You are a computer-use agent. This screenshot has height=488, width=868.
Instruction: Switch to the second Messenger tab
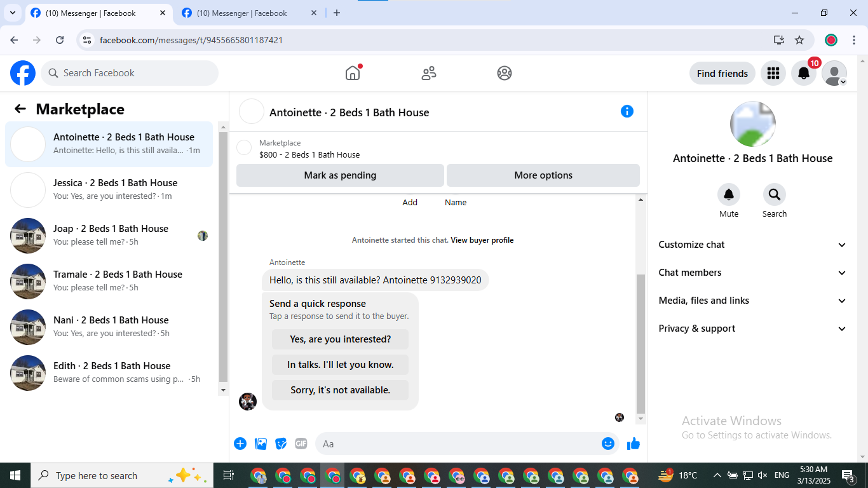[250, 13]
